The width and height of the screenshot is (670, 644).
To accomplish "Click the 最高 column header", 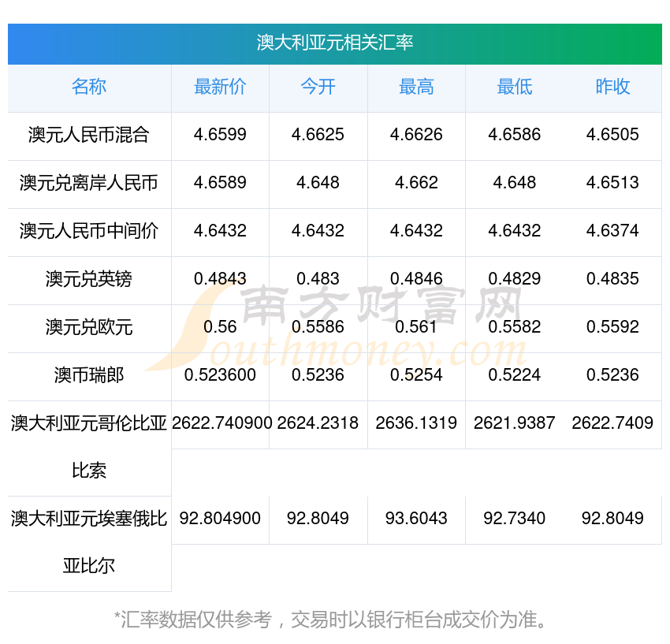I will coord(416,87).
